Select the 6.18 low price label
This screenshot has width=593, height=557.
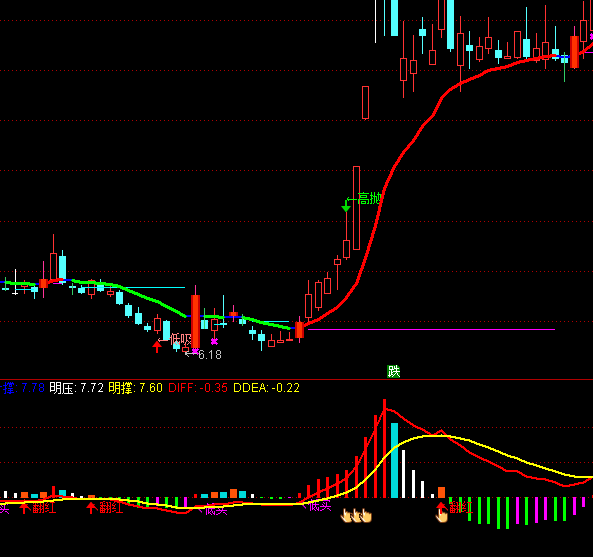pos(210,355)
